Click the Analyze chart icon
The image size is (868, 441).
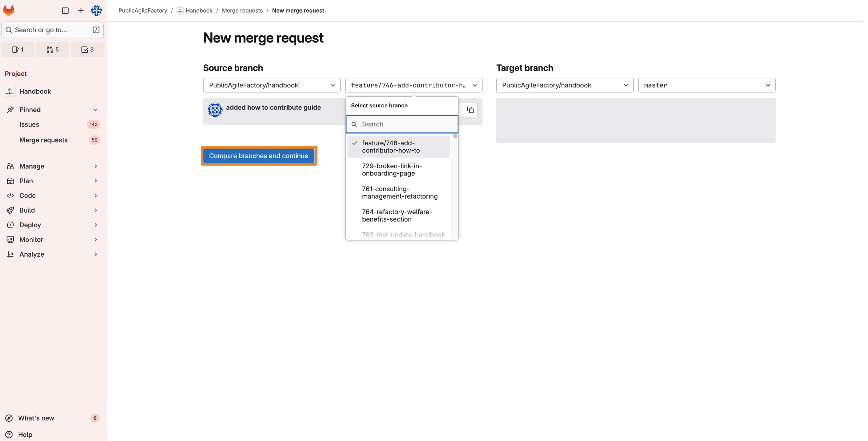pyautogui.click(x=10, y=254)
